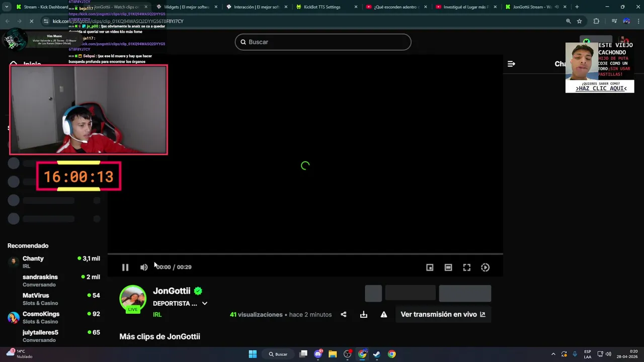Open recommended channel julytalleres5

coord(54,336)
